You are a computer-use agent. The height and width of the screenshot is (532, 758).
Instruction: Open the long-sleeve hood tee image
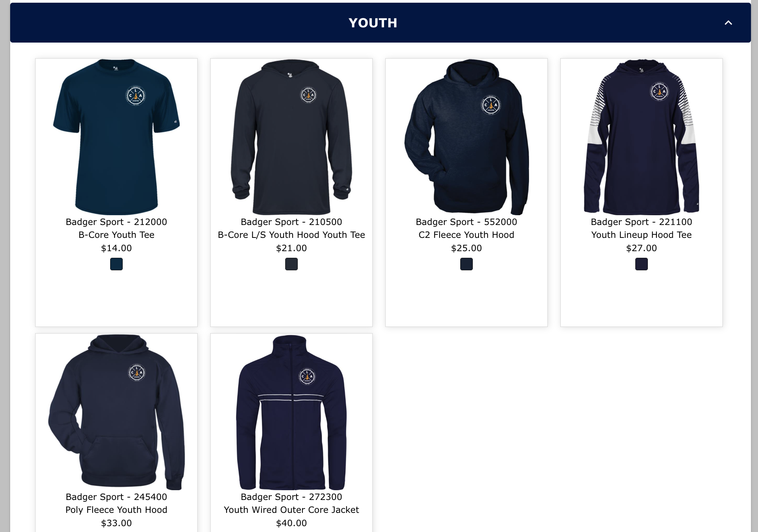click(291, 137)
